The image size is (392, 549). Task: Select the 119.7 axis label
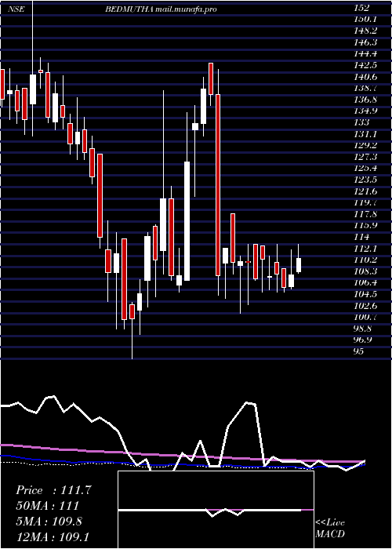[365, 202]
